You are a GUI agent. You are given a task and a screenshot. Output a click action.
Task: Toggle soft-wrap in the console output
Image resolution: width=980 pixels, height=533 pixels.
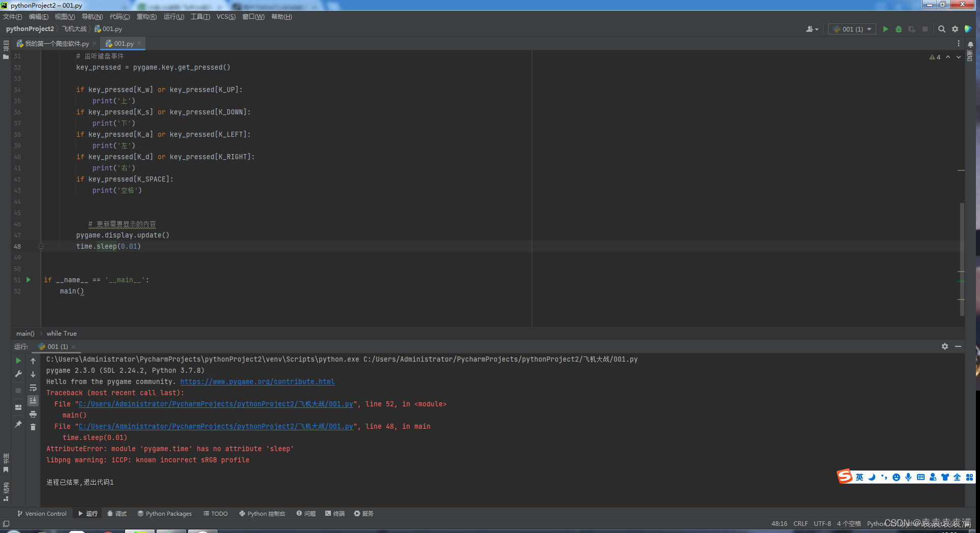tap(33, 388)
